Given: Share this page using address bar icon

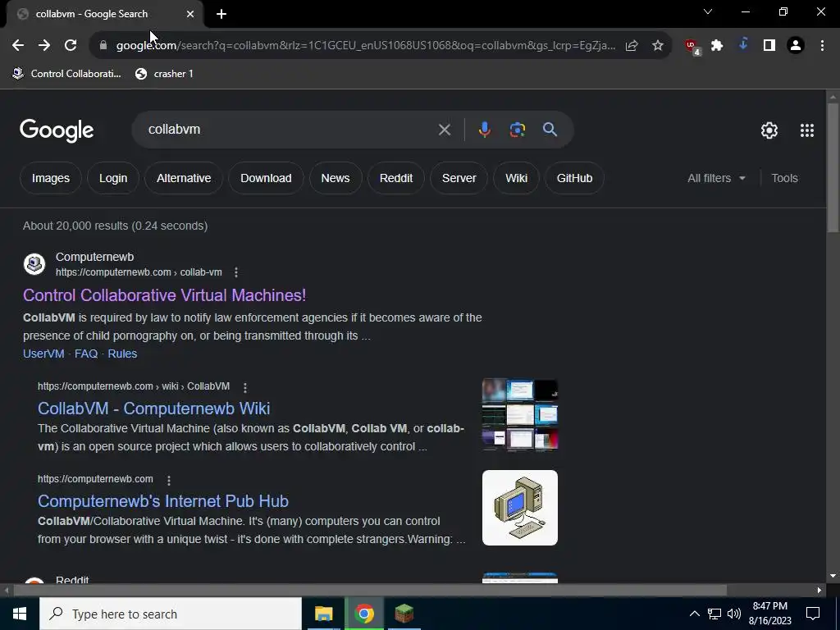Looking at the screenshot, I should [x=632, y=46].
